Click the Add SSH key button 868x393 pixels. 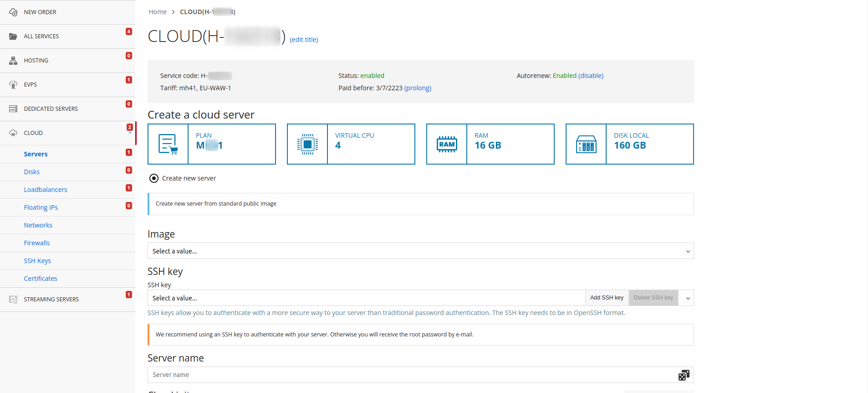point(607,298)
